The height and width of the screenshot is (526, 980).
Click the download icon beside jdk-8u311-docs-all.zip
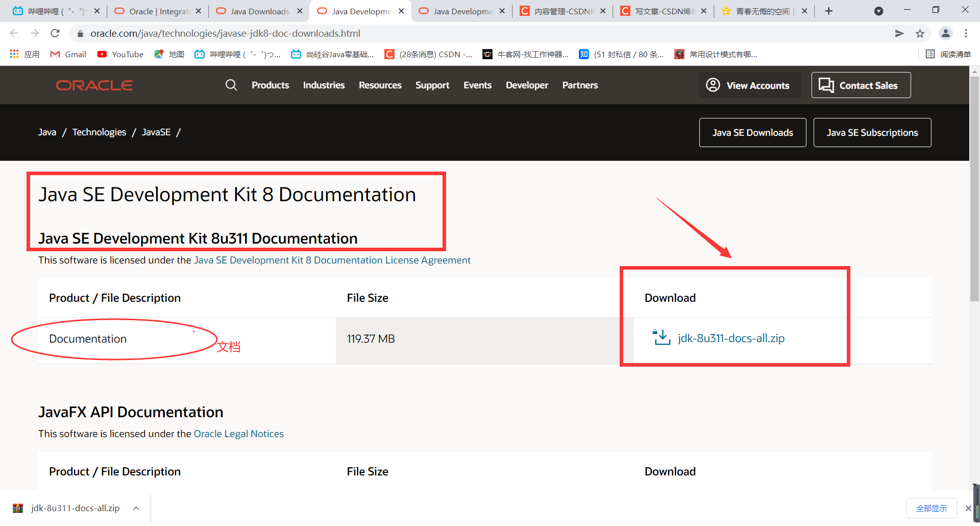(661, 338)
